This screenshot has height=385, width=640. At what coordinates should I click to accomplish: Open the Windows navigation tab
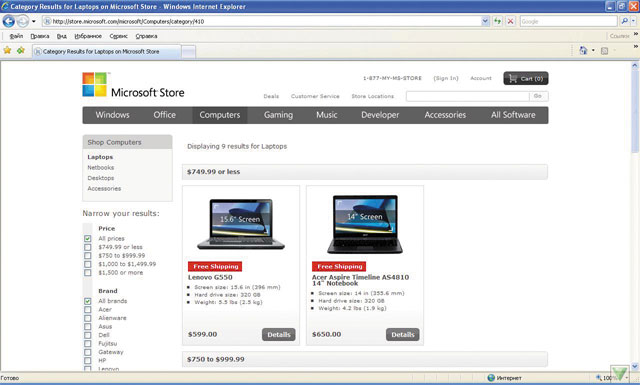[x=112, y=115]
